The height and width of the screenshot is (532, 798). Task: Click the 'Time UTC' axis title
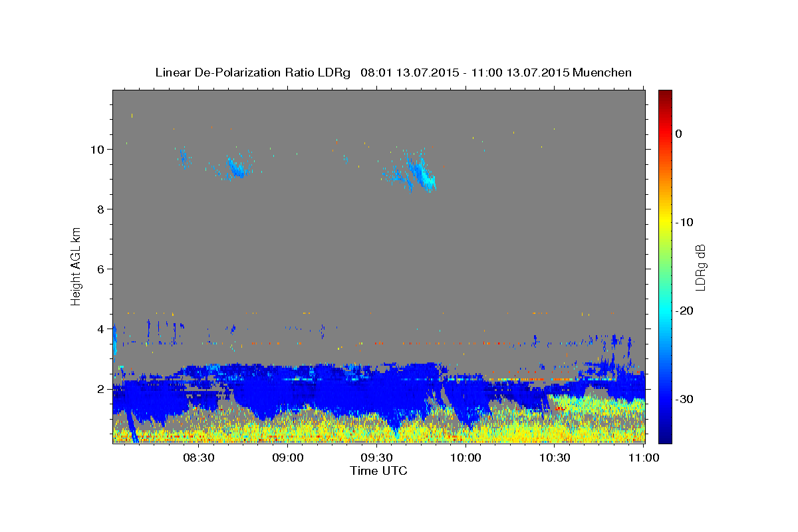point(378,471)
